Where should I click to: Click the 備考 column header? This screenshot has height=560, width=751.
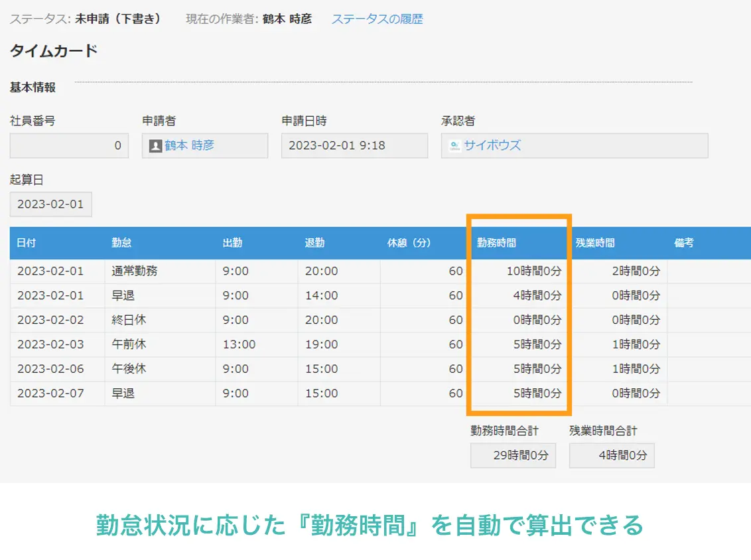683,243
